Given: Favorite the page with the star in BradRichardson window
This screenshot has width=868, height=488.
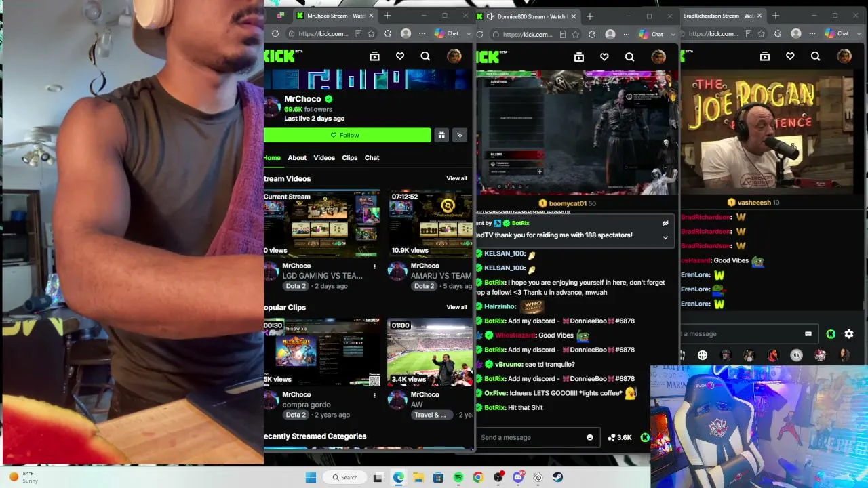Looking at the screenshot, I should [762, 33].
